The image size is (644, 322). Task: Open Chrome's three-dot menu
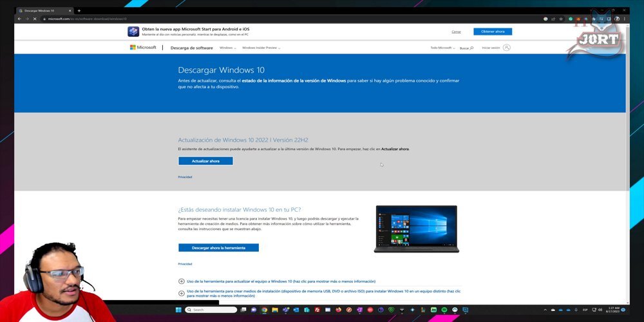625,19
